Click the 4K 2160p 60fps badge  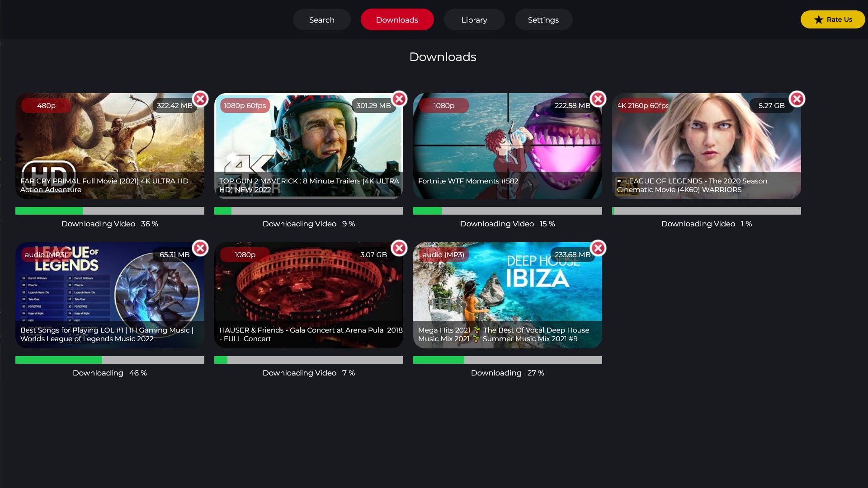coord(642,105)
